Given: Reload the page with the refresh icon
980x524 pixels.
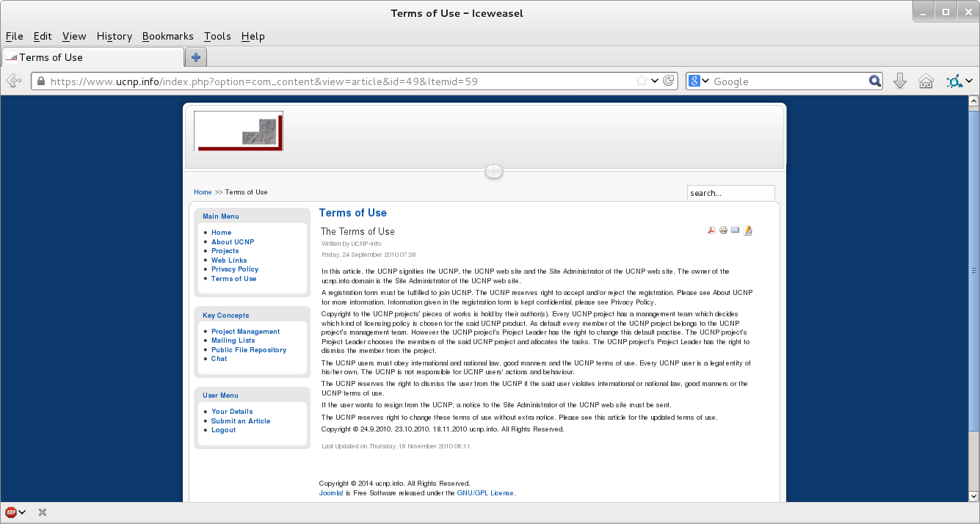Looking at the screenshot, I should pyautogui.click(x=669, y=81).
